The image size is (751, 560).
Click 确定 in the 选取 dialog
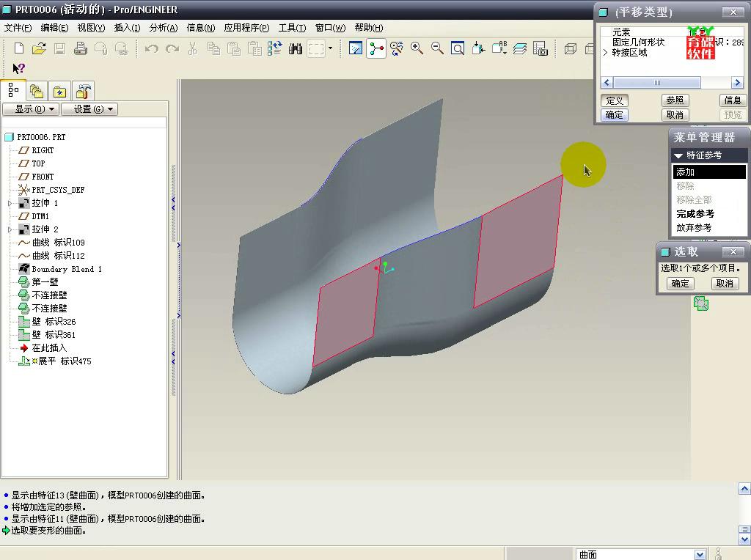coord(680,284)
